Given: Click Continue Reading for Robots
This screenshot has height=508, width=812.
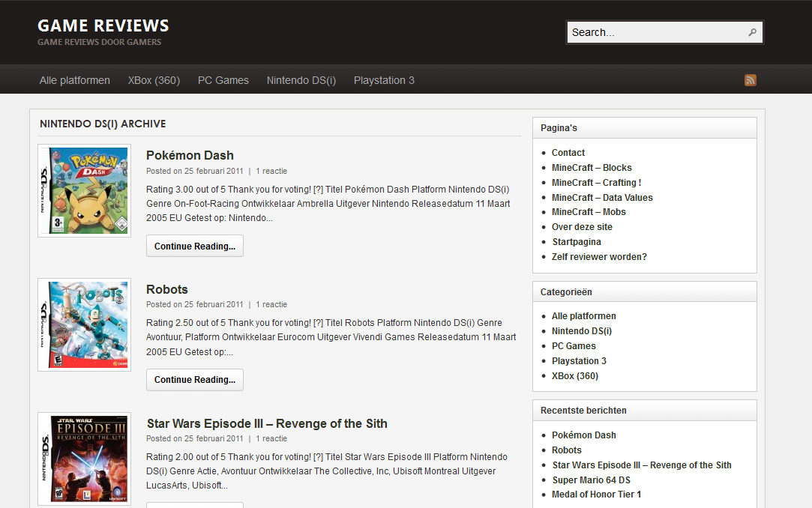Looking at the screenshot, I should pyautogui.click(x=195, y=380).
